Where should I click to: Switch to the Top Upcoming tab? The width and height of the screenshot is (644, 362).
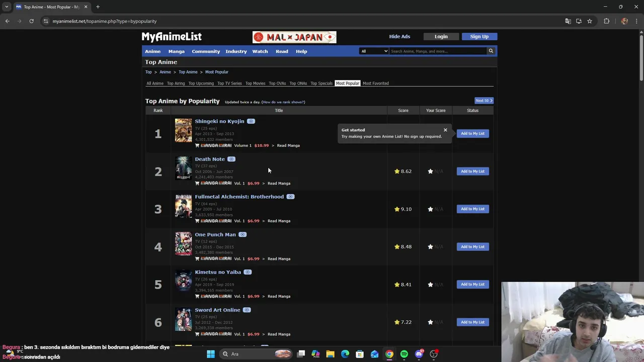click(x=201, y=83)
